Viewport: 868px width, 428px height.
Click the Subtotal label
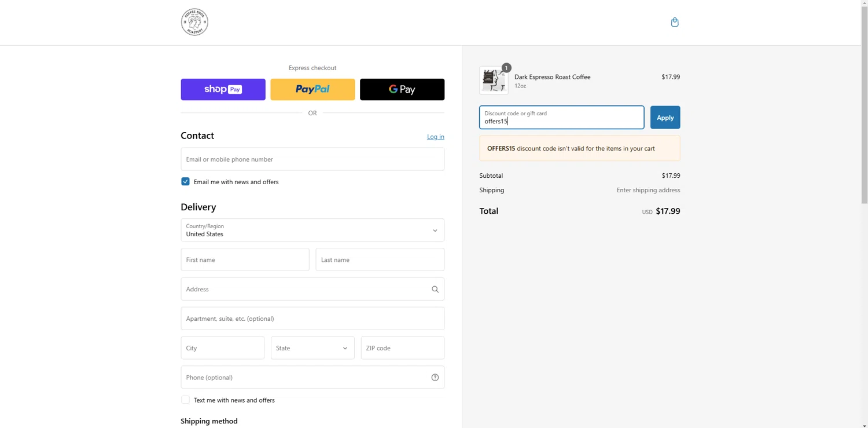point(491,175)
